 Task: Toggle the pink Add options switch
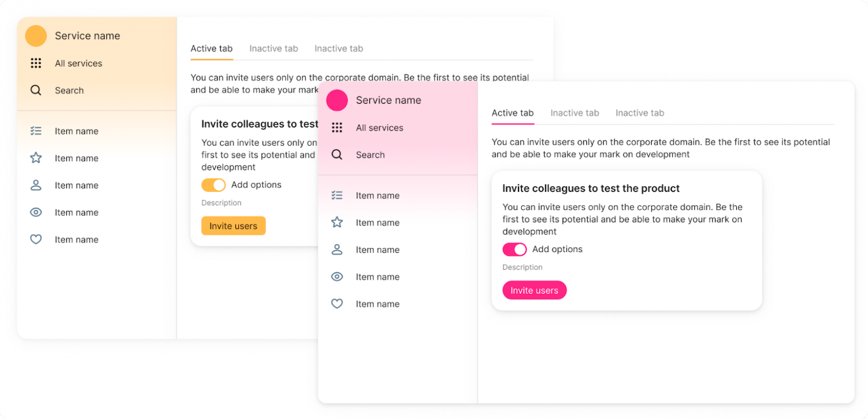pos(514,249)
